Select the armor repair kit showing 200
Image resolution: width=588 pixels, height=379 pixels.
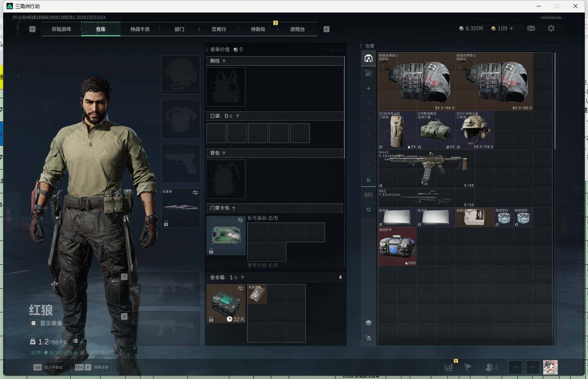tap(397, 246)
